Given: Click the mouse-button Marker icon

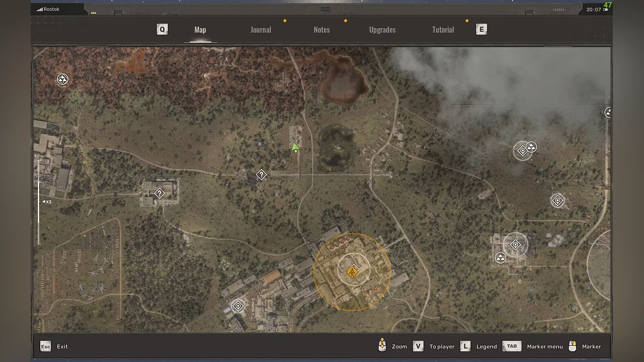Looking at the screenshot, I should (x=573, y=346).
